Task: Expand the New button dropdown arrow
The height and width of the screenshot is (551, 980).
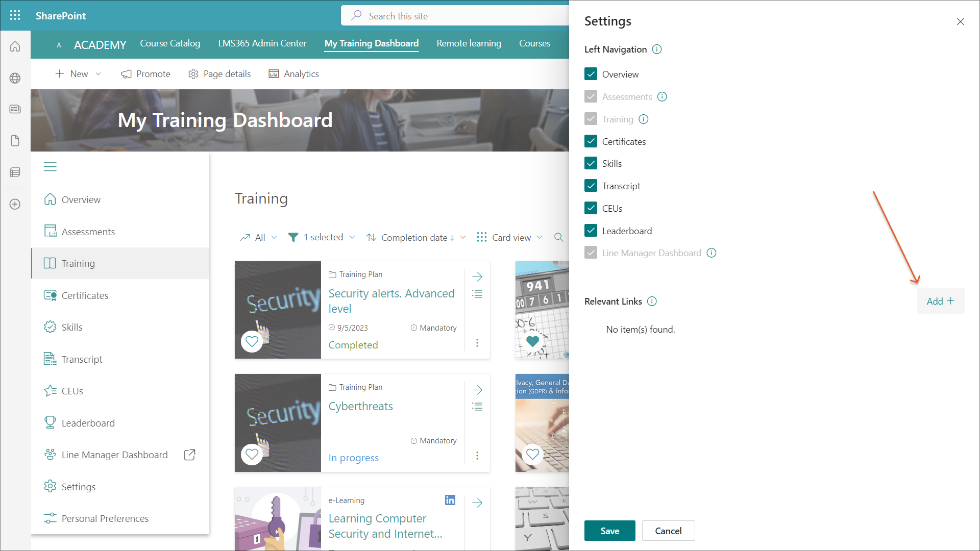Action: 99,74
